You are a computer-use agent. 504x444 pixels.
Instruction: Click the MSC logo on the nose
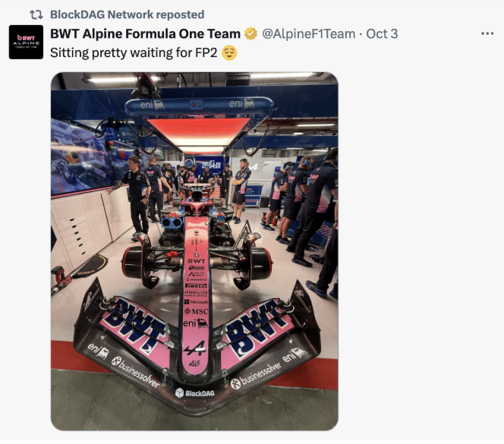point(197,311)
